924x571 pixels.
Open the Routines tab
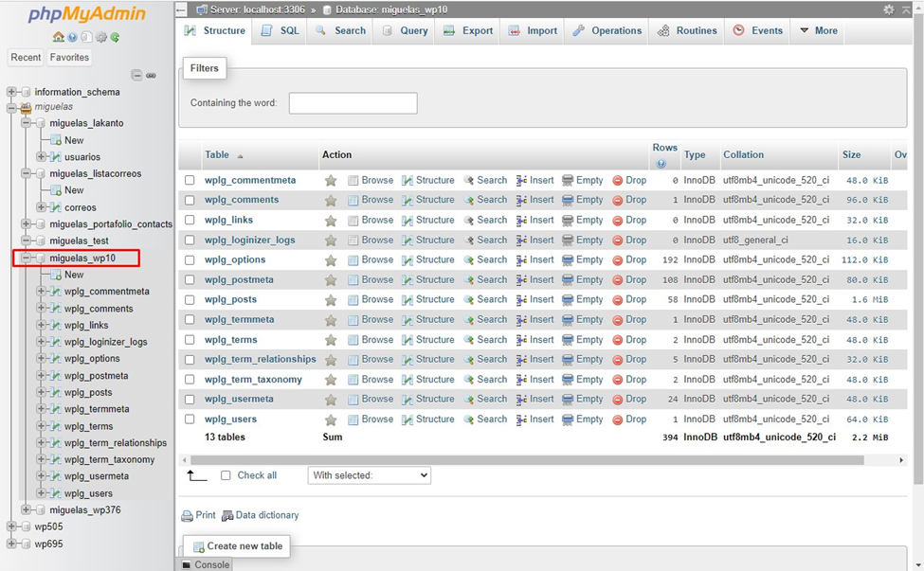[x=688, y=30]
